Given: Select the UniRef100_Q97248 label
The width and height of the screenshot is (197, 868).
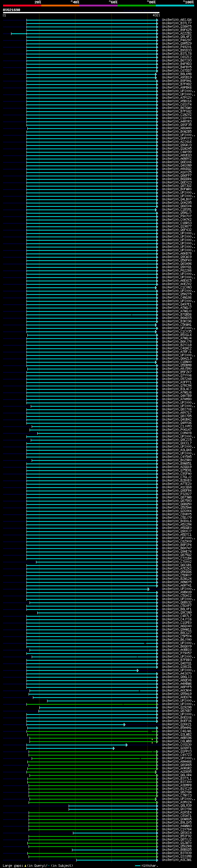Looking at the screenshot, I should click(x=177, y=379).
